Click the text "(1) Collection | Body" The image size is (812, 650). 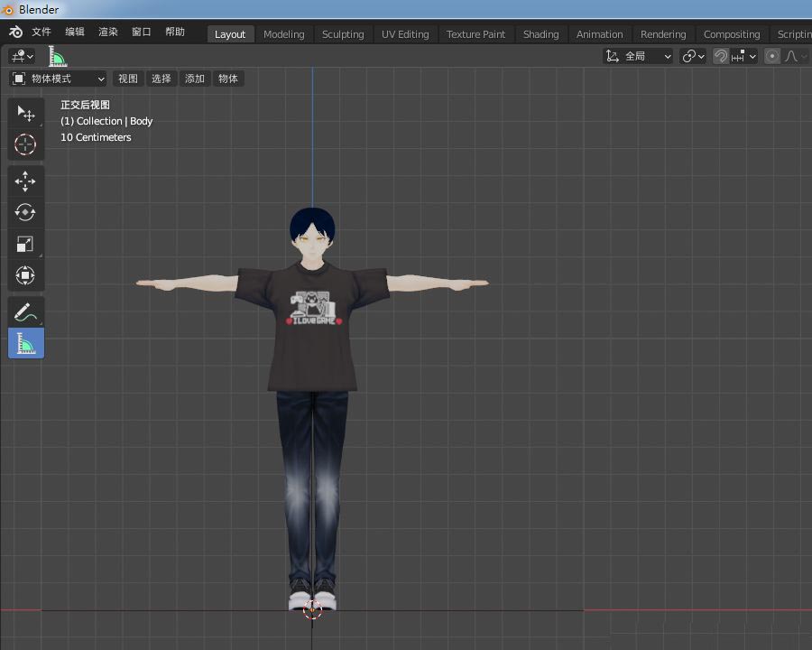point(106,121)
